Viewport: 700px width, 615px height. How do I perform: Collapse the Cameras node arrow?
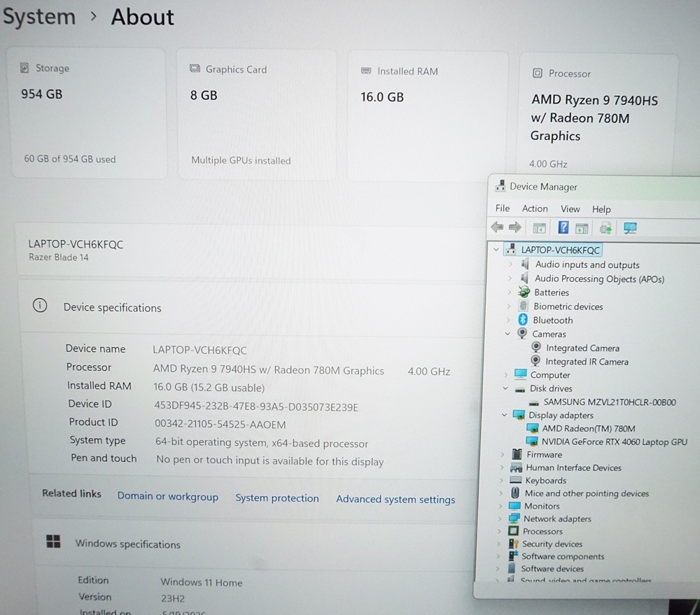[x=507, y=333]
